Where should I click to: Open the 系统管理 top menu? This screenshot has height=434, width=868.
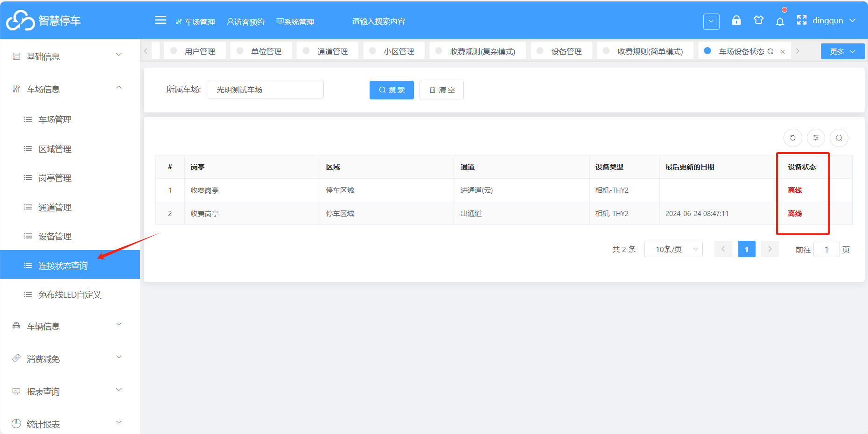point(295,21)
